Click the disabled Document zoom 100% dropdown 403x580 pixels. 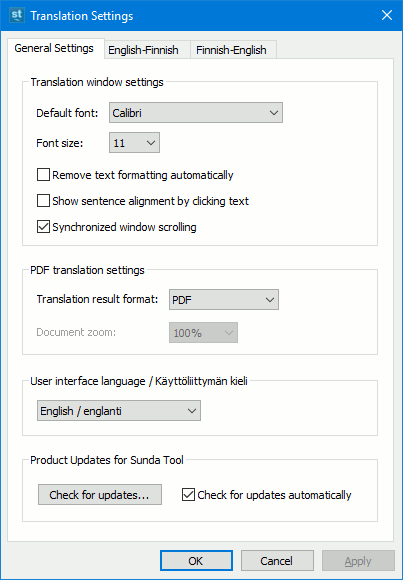coord(204,333)
